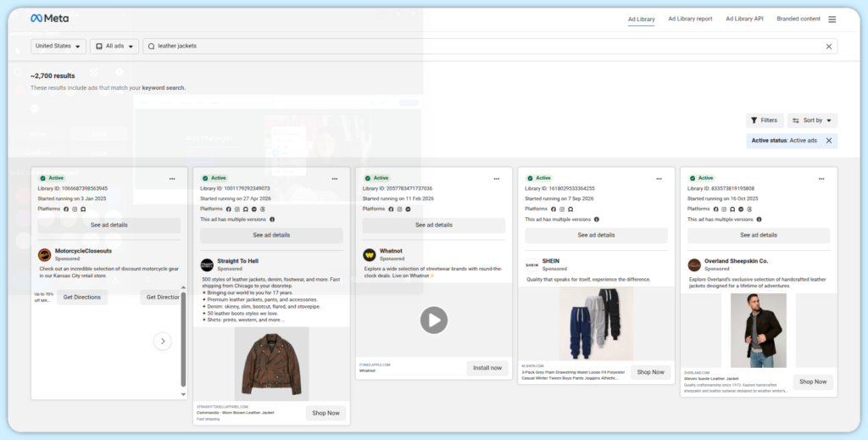
Task: Click the Instagram platform icon on Whatnot ad
Action: (x=400, y=209)
